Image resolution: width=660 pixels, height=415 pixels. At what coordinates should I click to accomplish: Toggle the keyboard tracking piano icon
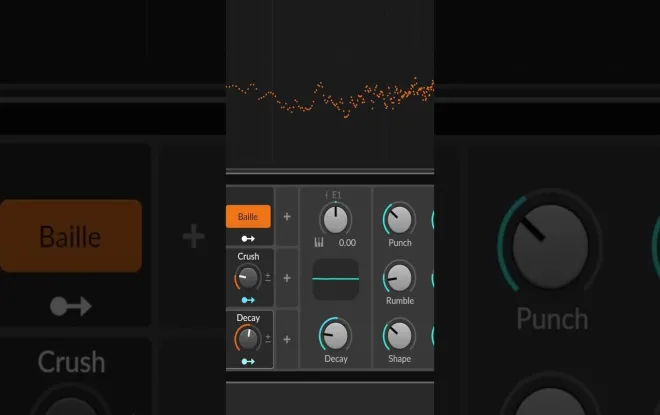[319, 242]
